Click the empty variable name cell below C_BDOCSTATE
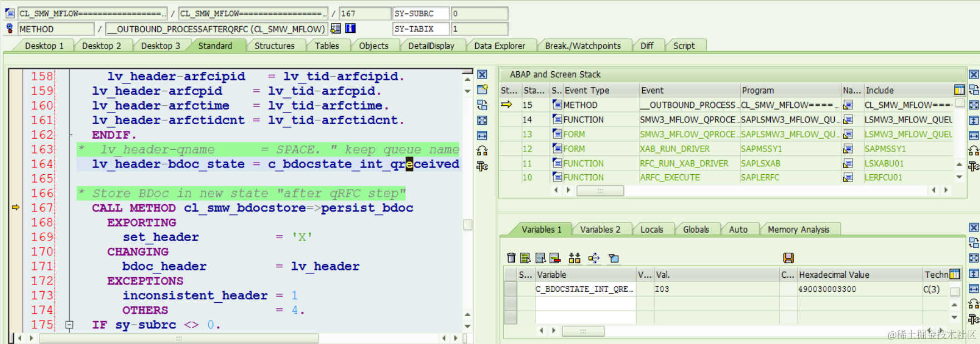Screen dimensions: 980x344 585,303
